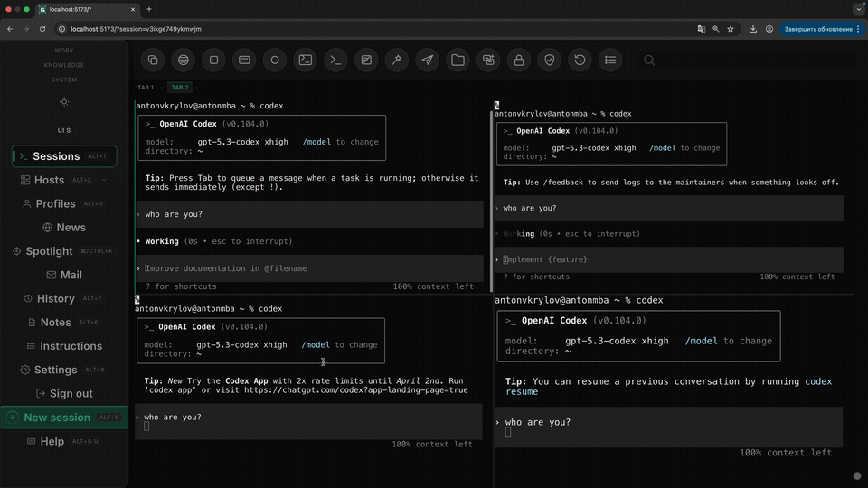
Task: Click the shield check toolbar icon
Action: point(549,60)
